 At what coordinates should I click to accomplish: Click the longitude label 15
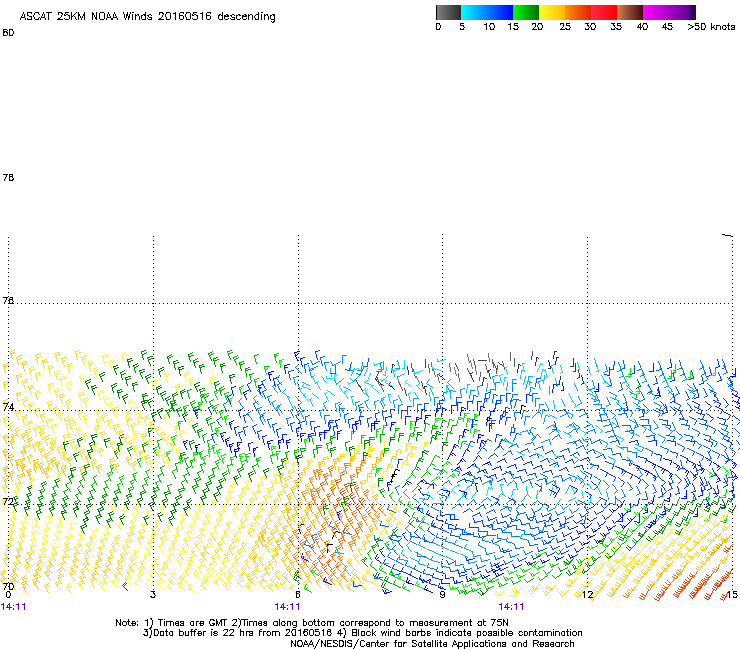[x=732, y=595]
